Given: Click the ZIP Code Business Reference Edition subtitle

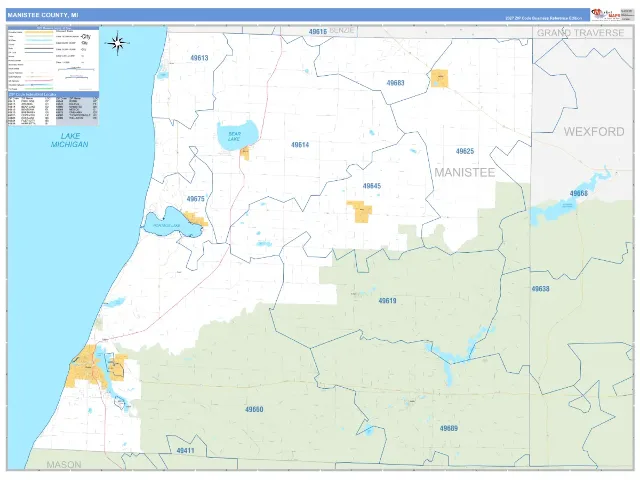Looking at the screenshot, I should (543, 18).
